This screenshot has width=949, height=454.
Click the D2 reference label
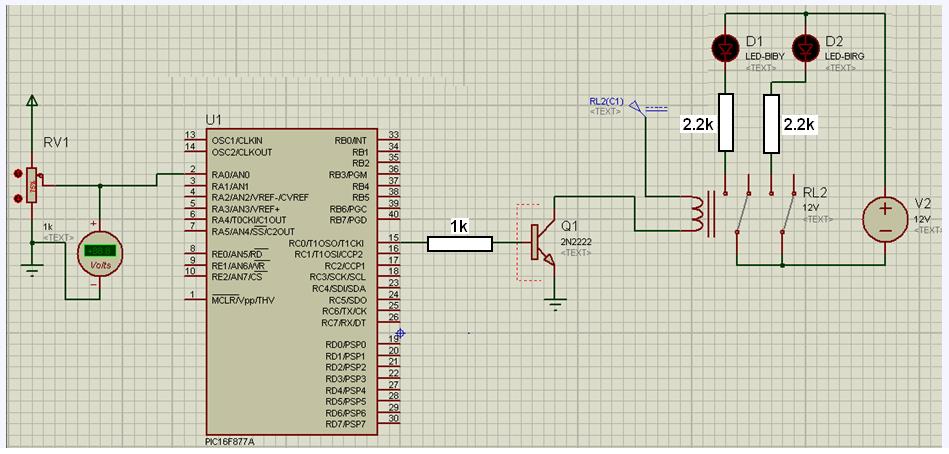point(835,41)
